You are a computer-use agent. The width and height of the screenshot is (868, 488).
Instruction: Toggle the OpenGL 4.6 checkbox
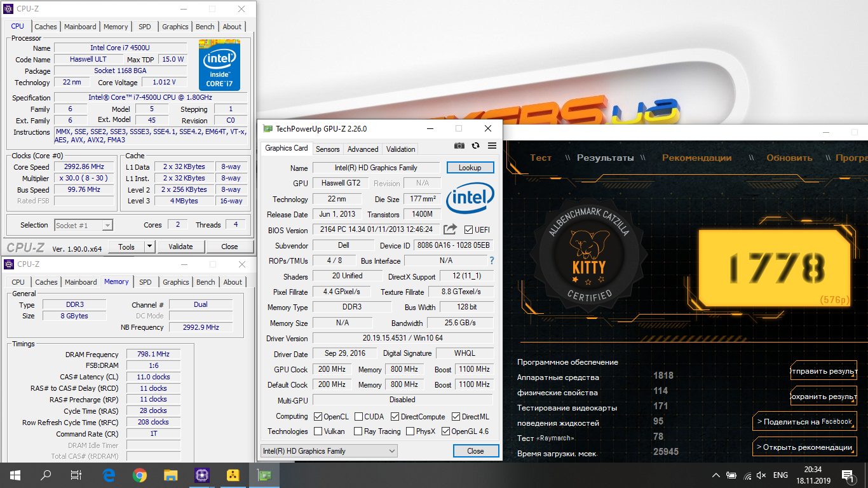coord(445,431)
